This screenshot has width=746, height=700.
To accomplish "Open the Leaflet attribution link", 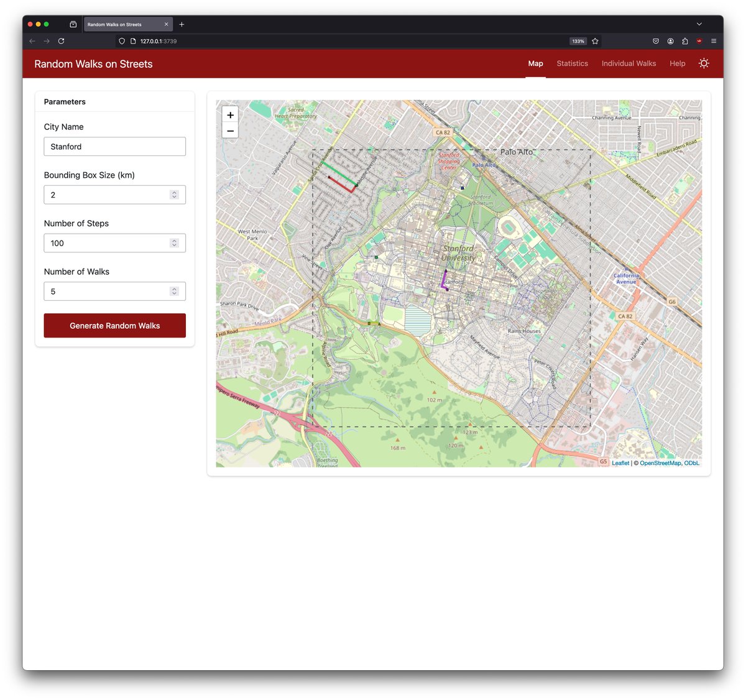I will 620,463.
